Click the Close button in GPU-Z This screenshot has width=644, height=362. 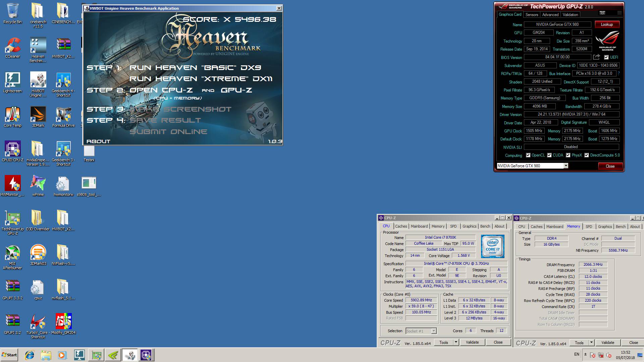610,166
